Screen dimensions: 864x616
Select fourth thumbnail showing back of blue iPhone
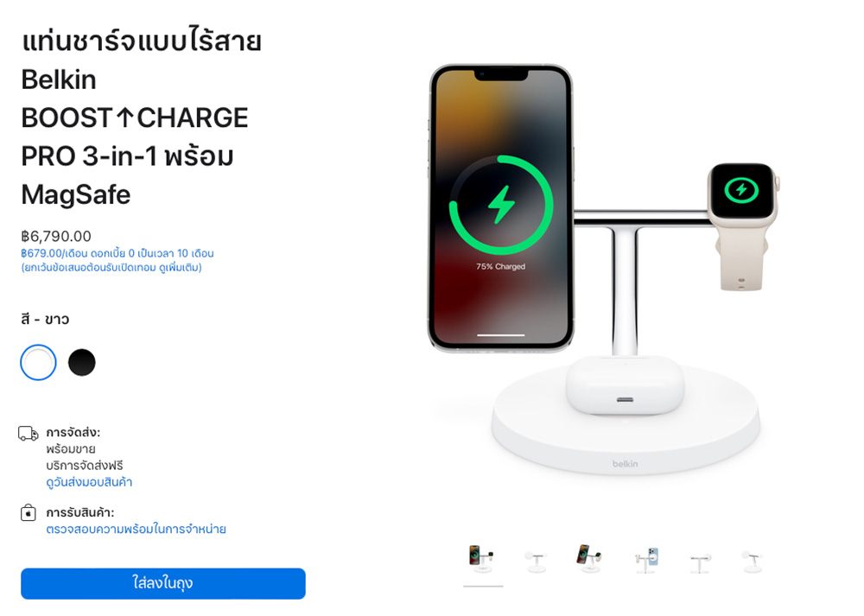pyautogui.click(x=645, y=560)
